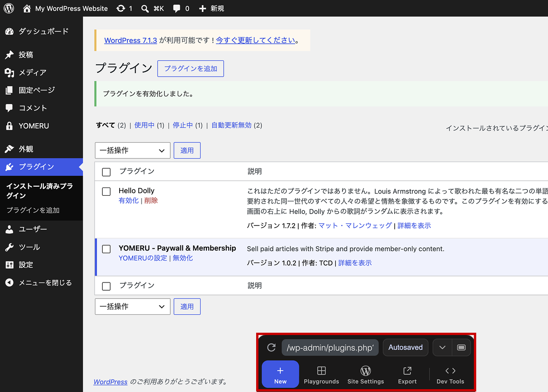Viewport: 548px width, 392px height.
Task: Open プラグインを追加 submenu in sidebar
Action: (33, 210)
